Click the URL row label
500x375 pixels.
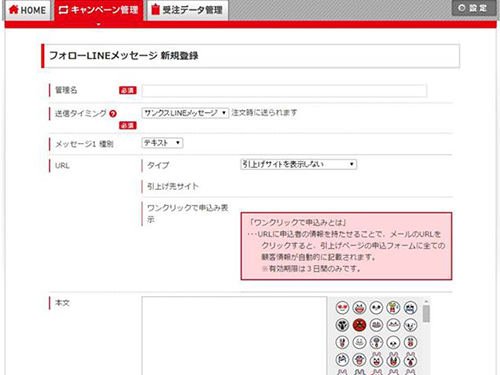pos(62,166)
